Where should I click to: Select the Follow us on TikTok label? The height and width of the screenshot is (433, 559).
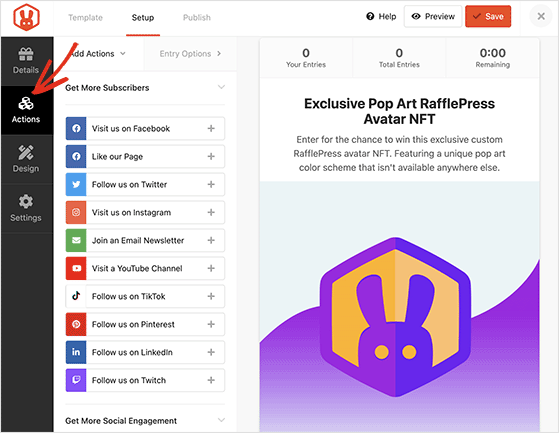pos(129,296)
